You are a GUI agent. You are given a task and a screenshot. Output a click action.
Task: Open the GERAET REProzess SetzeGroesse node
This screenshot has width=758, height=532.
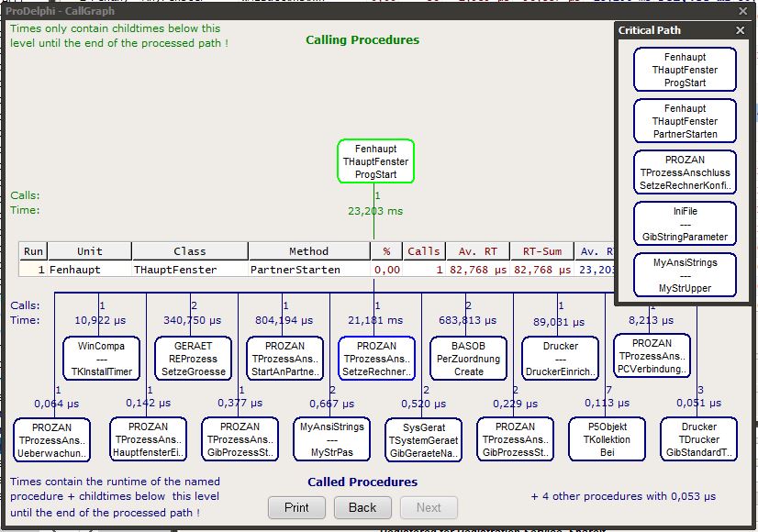click(193, 359)
